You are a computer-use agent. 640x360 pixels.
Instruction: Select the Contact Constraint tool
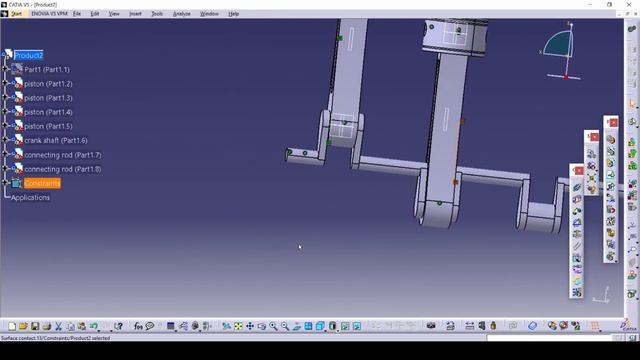point(576,199)
